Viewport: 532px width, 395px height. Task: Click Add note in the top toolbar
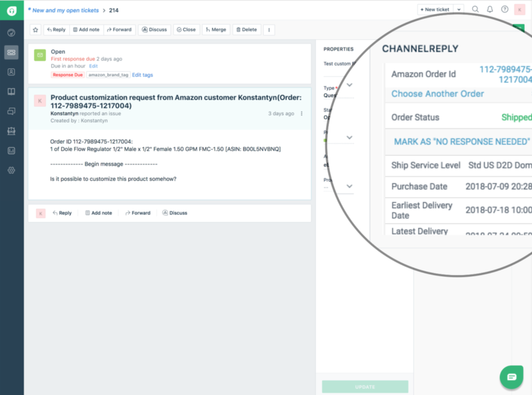coord(86,30)
